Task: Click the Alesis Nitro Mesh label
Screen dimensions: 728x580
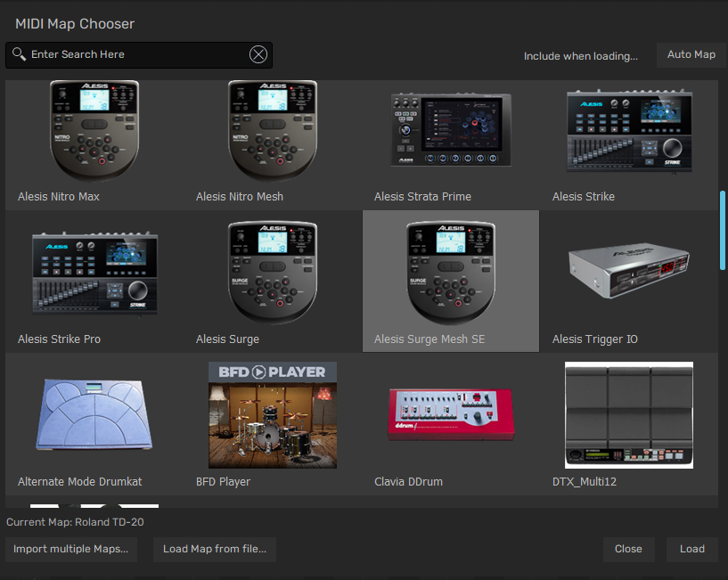Action: click(x=240, y=196)
